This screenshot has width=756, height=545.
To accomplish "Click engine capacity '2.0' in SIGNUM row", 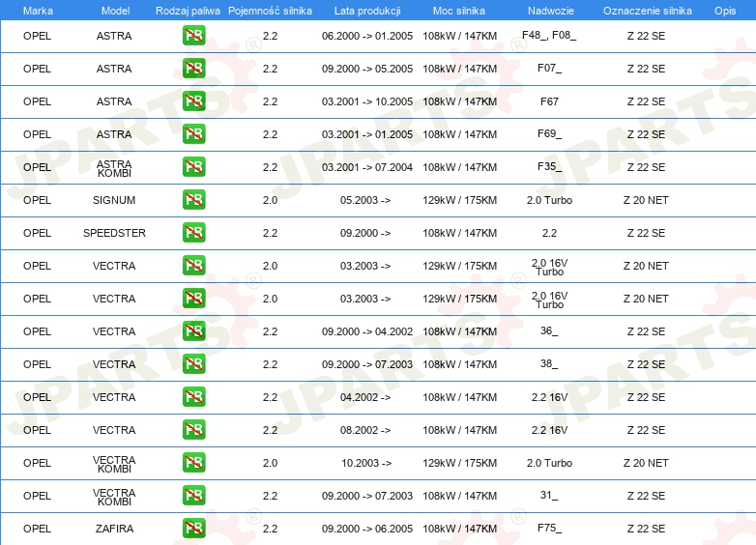I will 270,200.
